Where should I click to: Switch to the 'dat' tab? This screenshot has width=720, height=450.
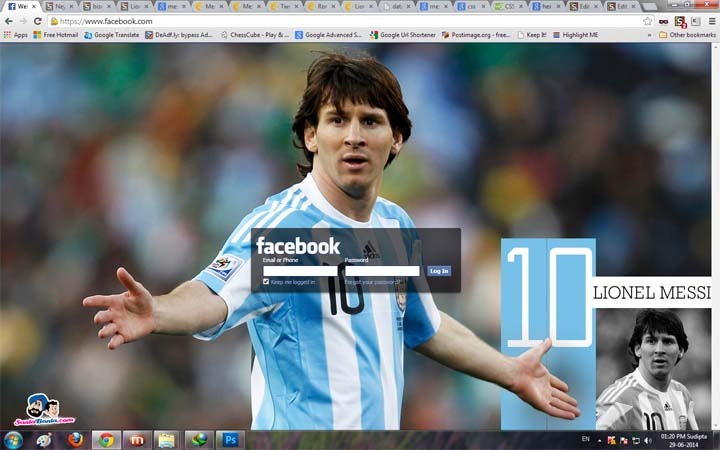pos(396,6)
